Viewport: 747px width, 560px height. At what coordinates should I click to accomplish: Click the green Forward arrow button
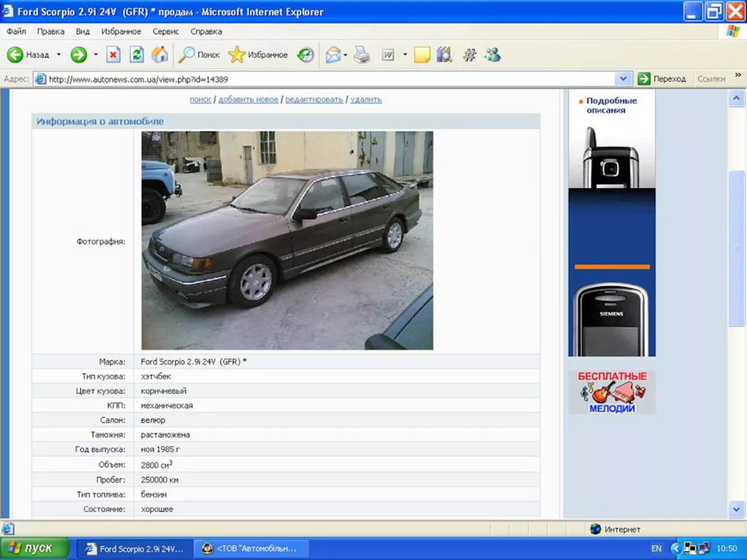79,55
